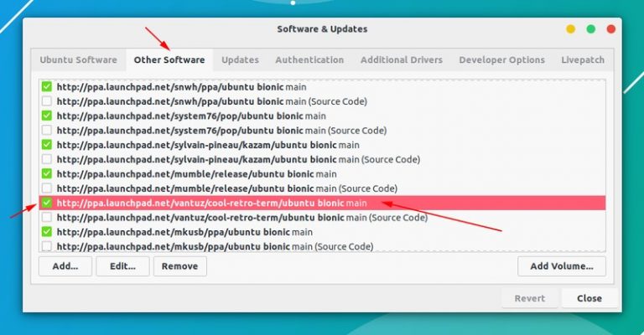Enable system76/pop Source Code checkbox

(47, 131)
